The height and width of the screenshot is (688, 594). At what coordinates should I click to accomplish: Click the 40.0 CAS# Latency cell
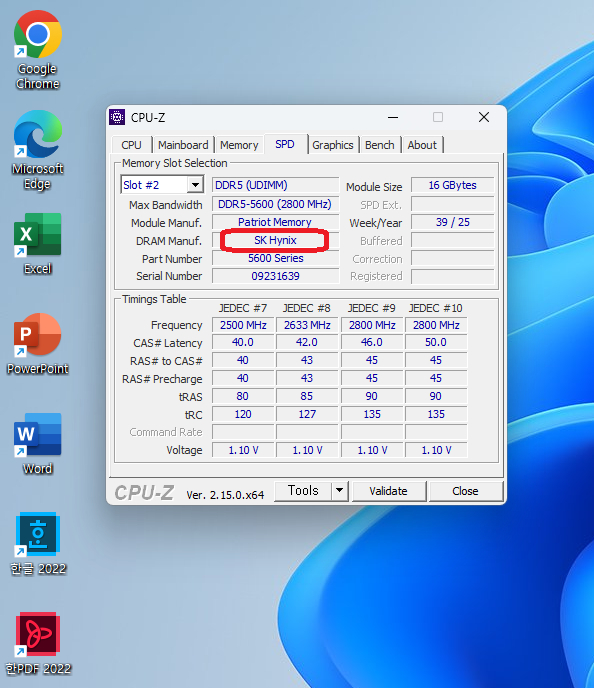pyautogui.click(x=243, y=342)
